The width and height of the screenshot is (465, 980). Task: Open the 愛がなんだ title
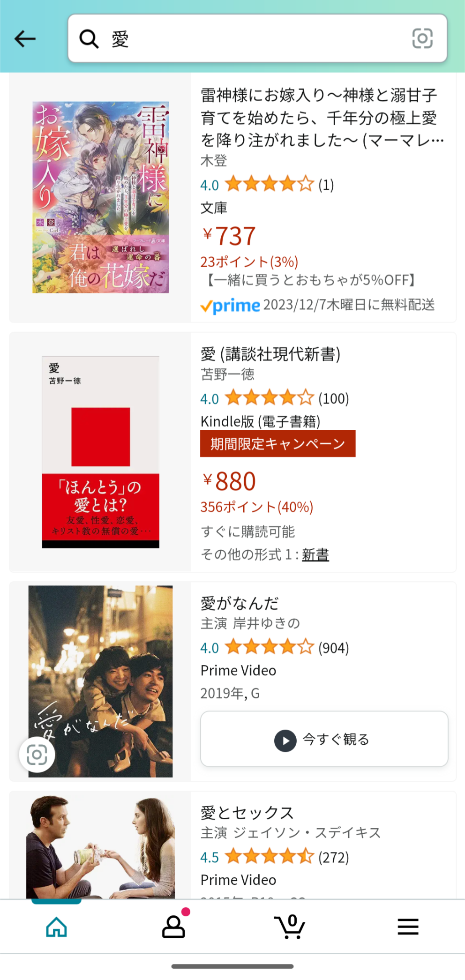pyautogui.click(x=240, y=603)
